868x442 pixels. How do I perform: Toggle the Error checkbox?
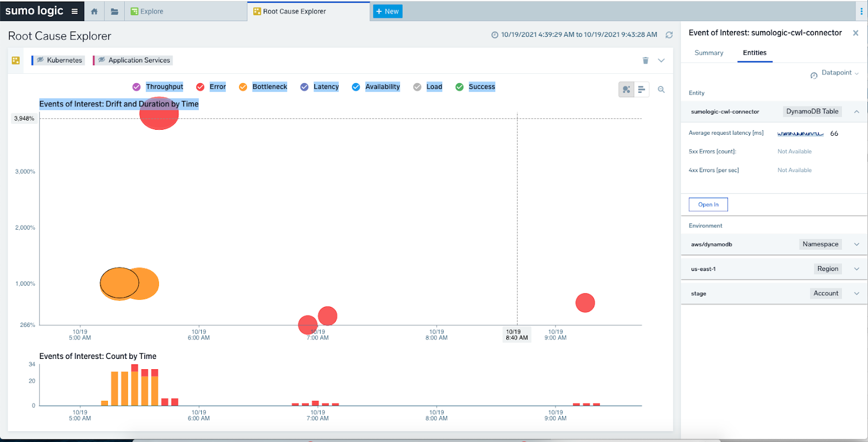tap(200, 87)
